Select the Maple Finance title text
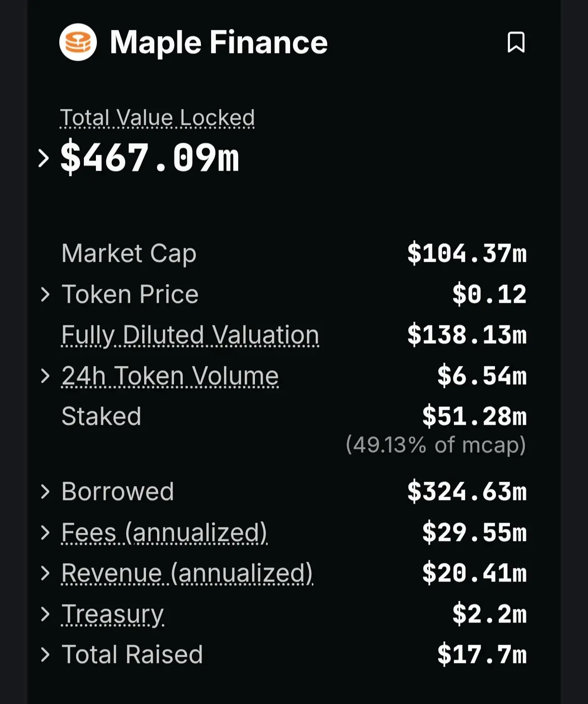588x704 pixels. pos(219,42)
